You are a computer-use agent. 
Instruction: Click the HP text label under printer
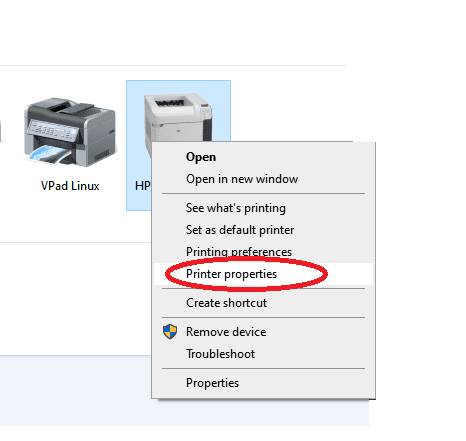[143, 186]
